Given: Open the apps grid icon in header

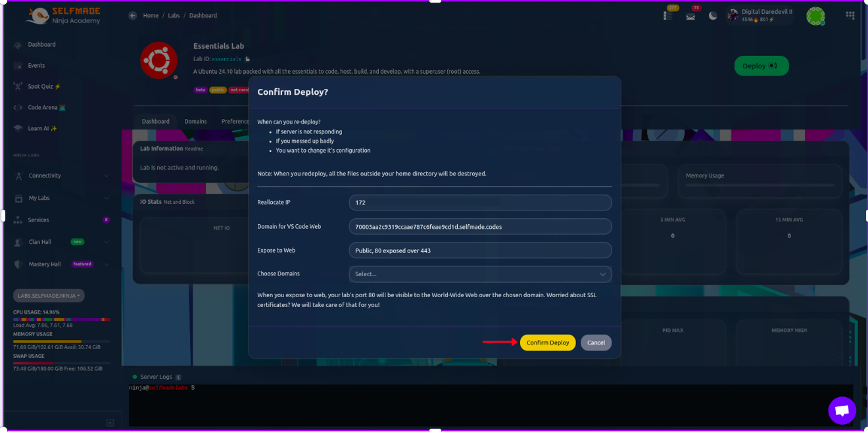Looking at the screenshot, I should 850,15.
